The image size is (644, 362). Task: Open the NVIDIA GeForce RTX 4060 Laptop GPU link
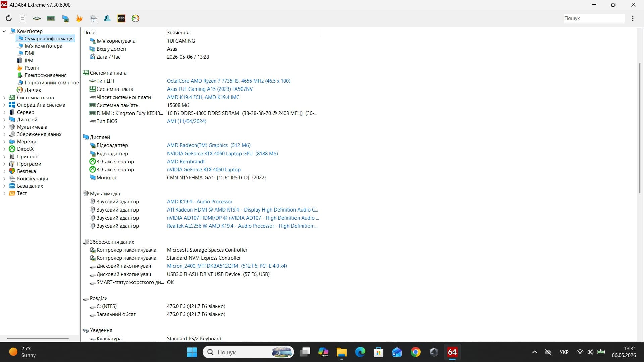point(222,154)
